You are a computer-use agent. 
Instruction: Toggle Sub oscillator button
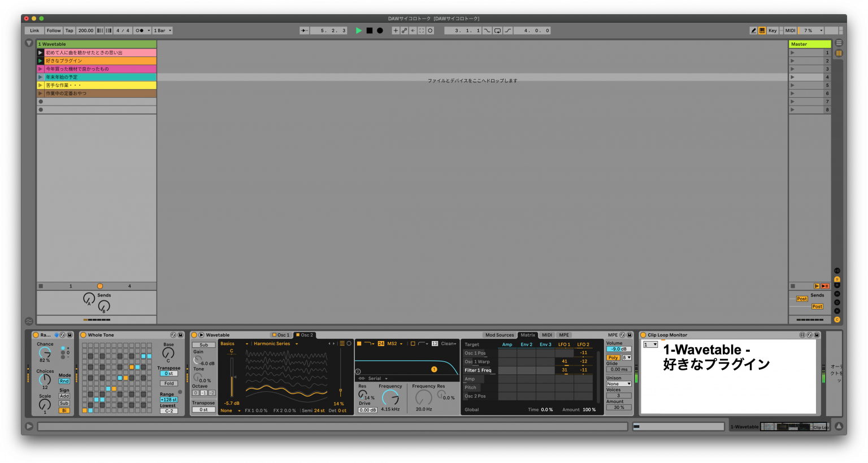click(x=203, y=344)
